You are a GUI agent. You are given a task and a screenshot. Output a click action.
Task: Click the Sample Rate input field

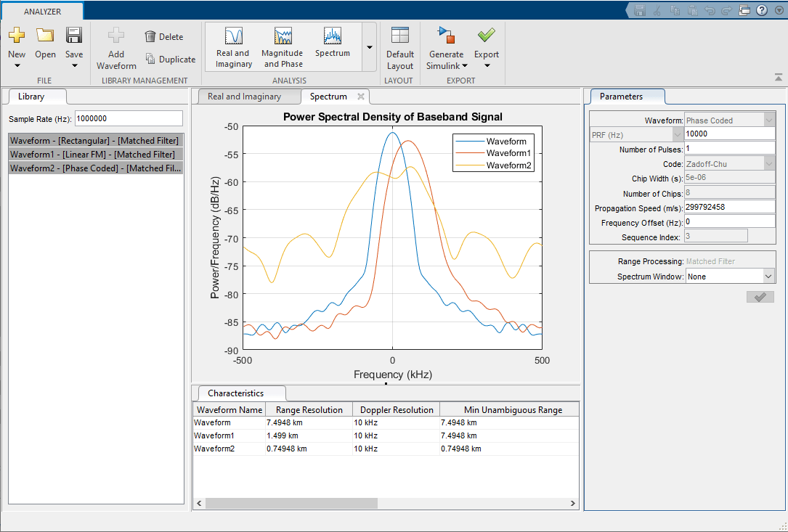coord(129,118)
